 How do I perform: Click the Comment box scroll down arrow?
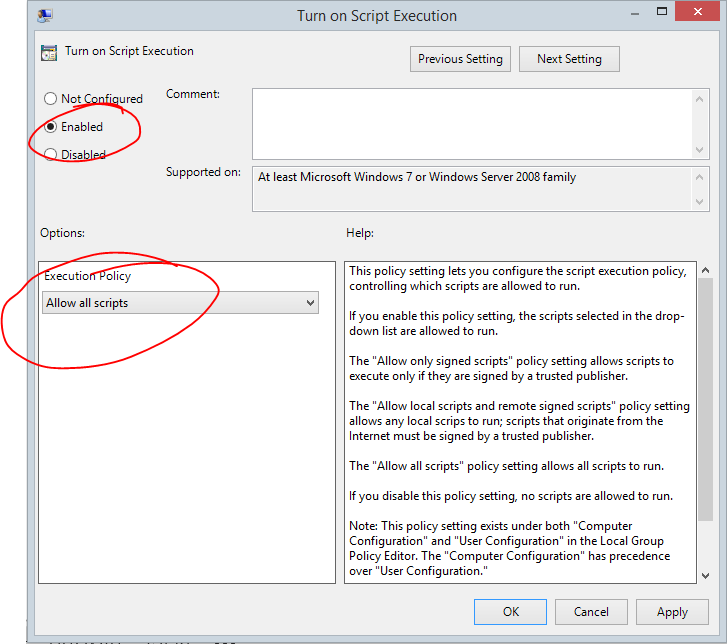700,148
